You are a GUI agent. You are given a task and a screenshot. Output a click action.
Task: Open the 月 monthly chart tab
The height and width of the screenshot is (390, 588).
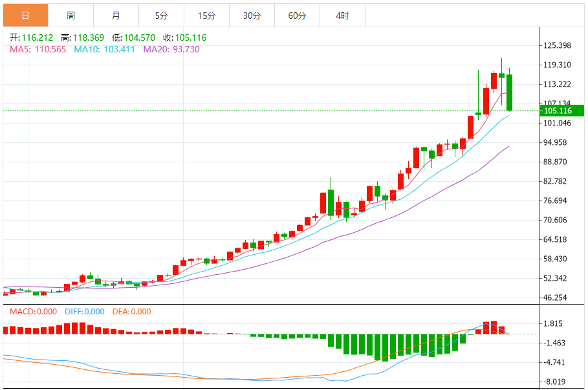pos(116,15)
